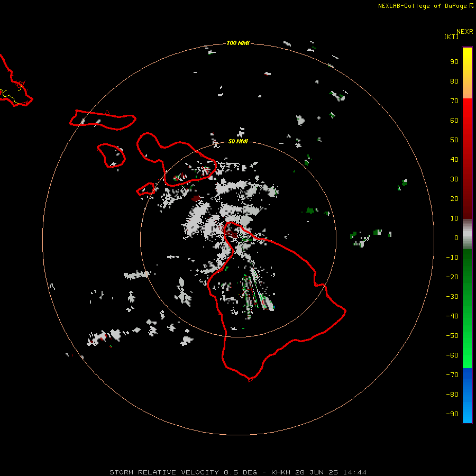476x476 pixels.
Task: Click the 40 value on the velocity scale
Action: click(454, 160)
